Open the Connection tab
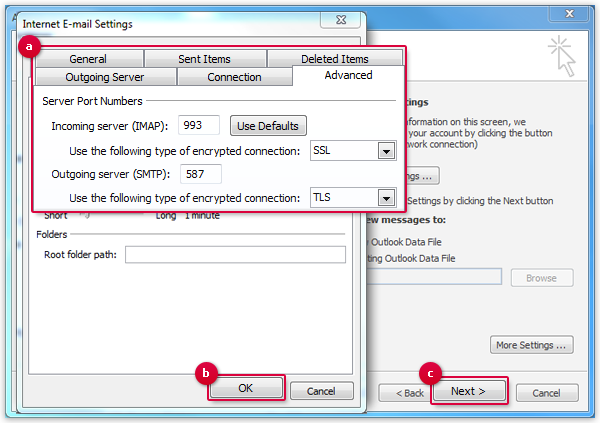This screenshot has height=423, width=600. pos(234,77)
